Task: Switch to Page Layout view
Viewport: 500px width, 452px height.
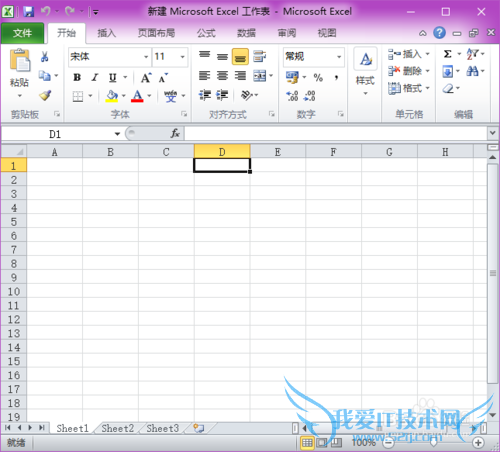Action: coord(322,443)
